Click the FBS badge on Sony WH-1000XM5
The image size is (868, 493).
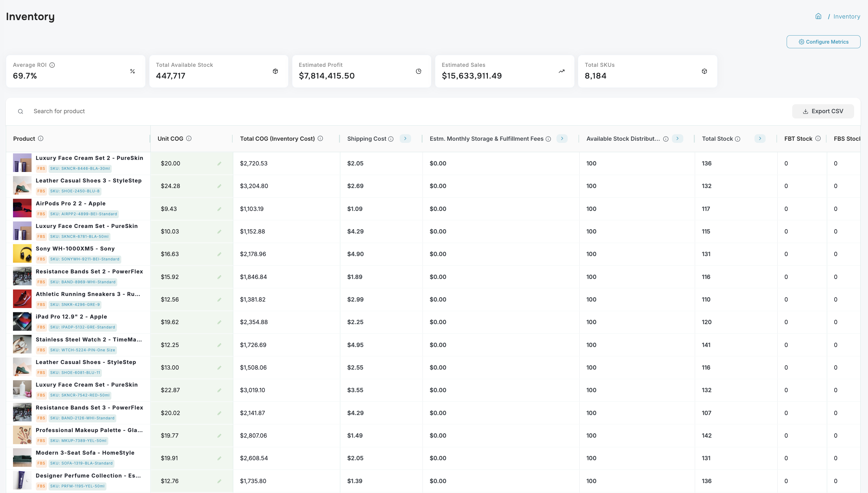pos(41,259)
